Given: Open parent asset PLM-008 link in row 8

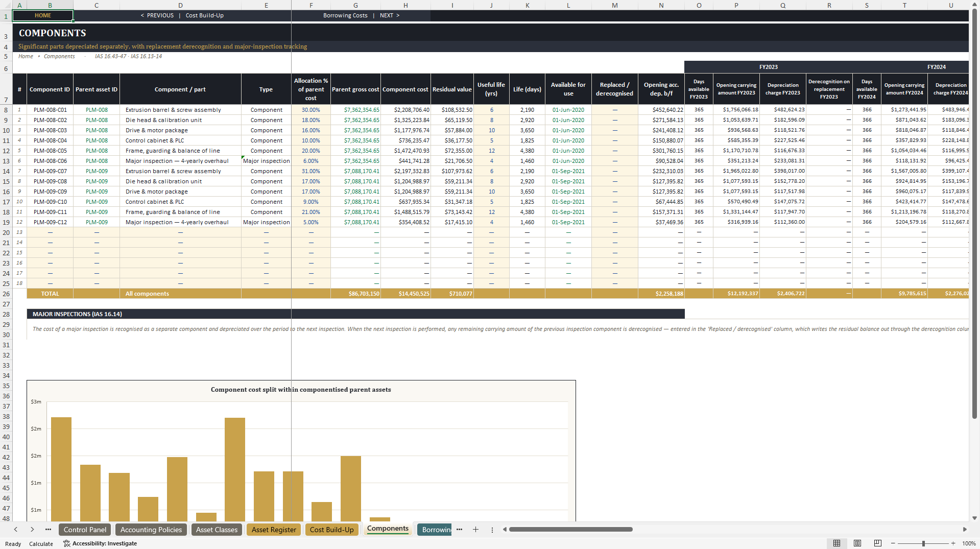Looking at the screenshot, I should click(x=97, y=110).
